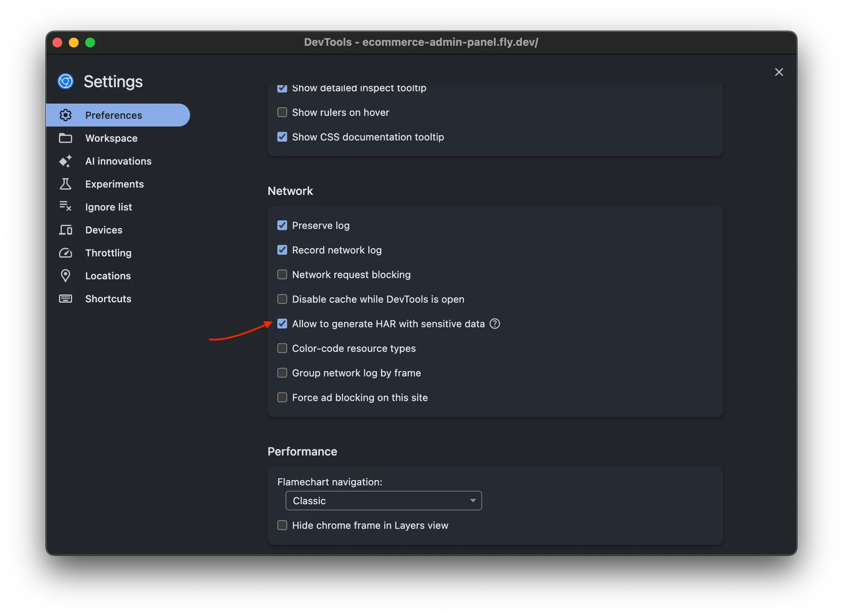This screenshot has height=616, width=843.
Task: Click the Experiments flask icon
Action: [65, 184]
